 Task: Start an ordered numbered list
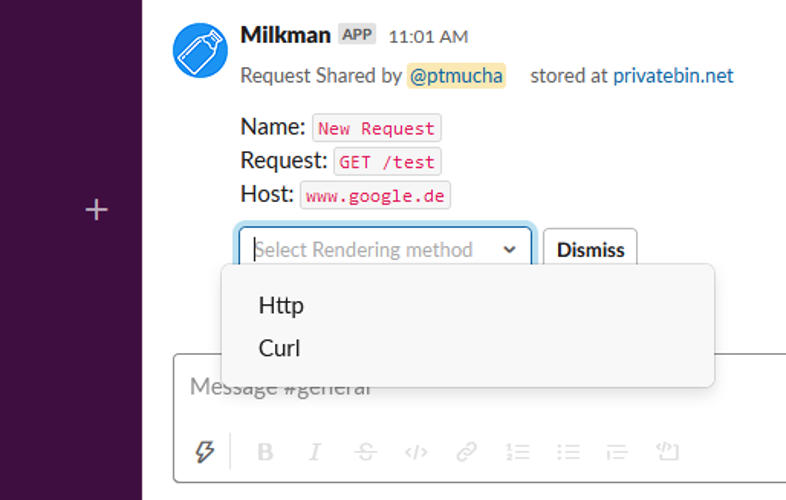(x=517, y=452)
